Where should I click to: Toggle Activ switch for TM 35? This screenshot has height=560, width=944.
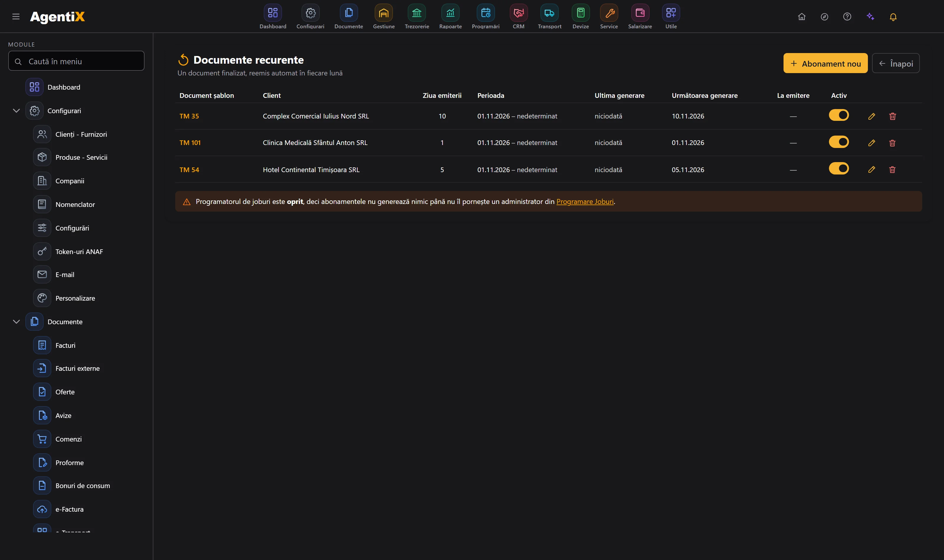click(x=839, y=115)
